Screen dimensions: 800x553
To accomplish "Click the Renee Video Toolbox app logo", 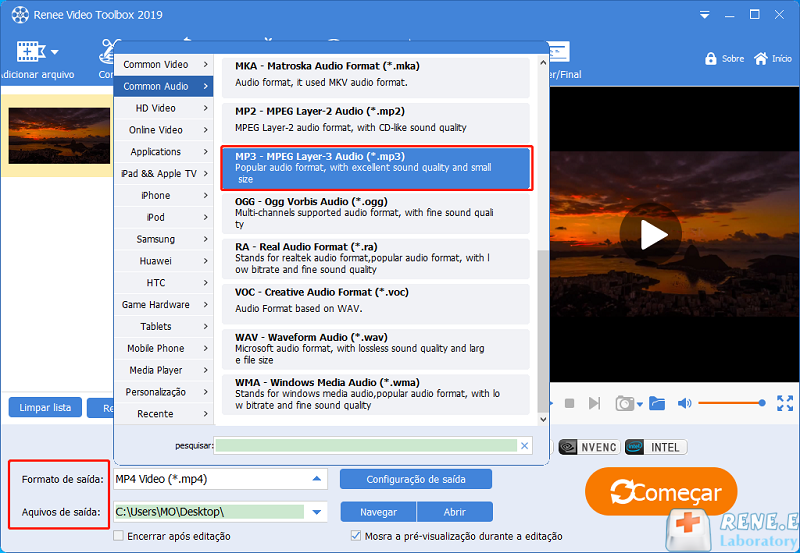I will tap(20, 15).
